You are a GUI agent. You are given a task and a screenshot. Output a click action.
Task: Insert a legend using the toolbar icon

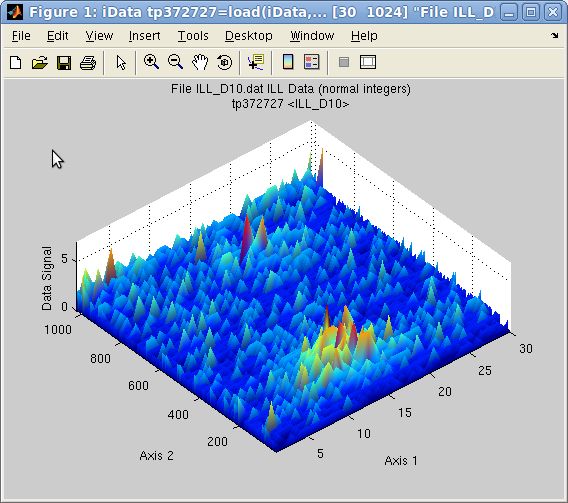point(312,62)
